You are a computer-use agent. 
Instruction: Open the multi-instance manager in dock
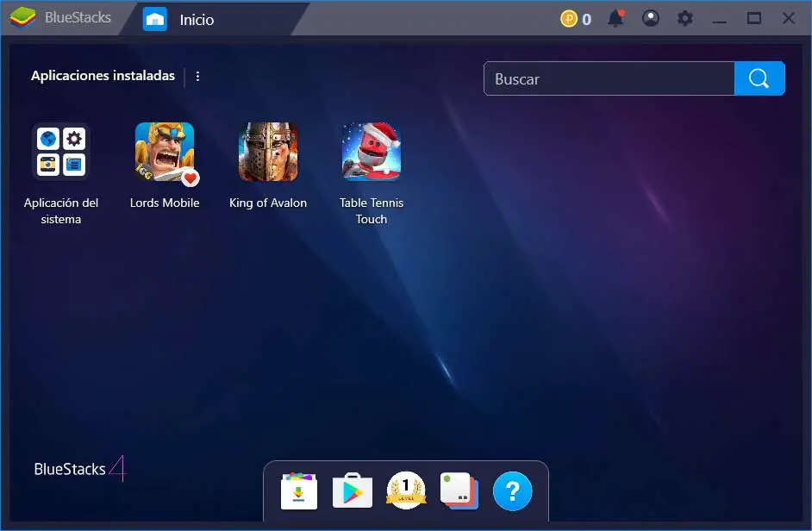[459, 490]
